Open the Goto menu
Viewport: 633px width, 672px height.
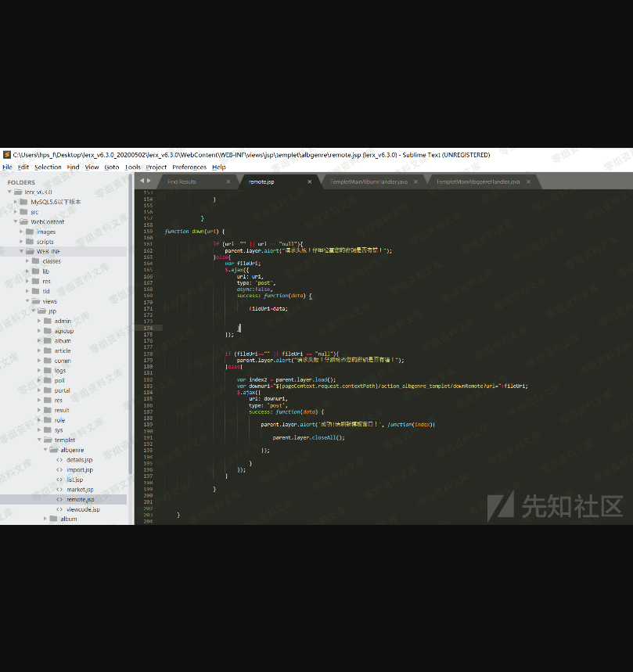click(112, 167)
